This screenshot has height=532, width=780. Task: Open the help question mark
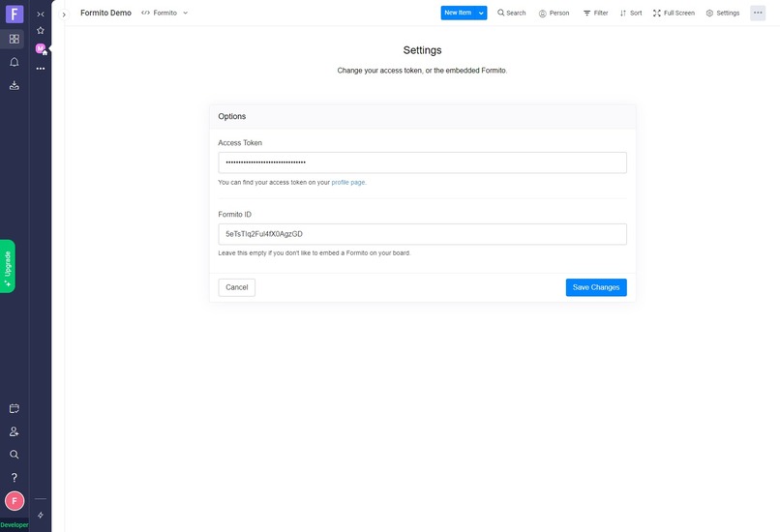click(x=15, y=477)
